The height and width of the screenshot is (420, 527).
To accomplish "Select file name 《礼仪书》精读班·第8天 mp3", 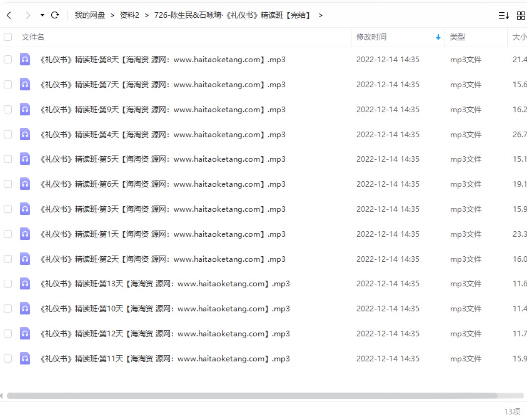I will click(x=163, y=60).
